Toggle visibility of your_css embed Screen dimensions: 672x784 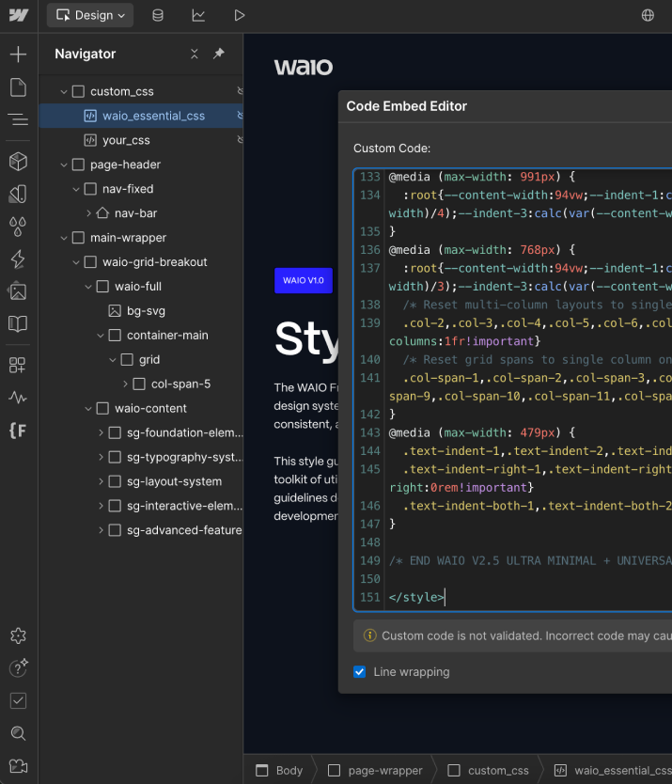point(240,139)
